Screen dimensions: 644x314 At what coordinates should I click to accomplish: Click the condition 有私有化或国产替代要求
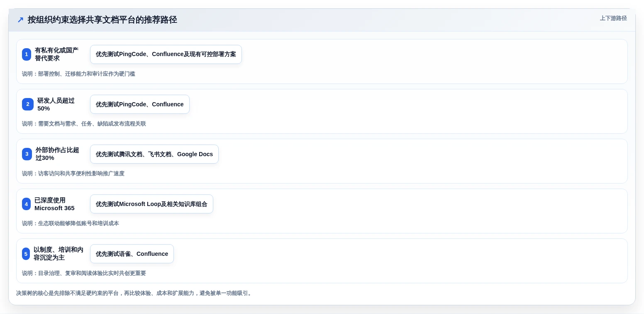[x=57, y=54]
